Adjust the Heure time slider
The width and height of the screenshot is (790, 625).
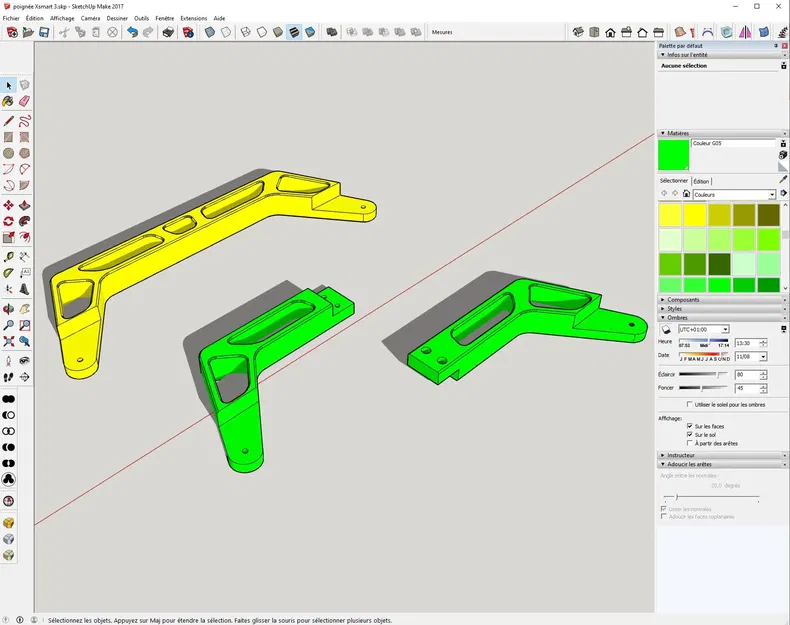(x=703, y=341)
